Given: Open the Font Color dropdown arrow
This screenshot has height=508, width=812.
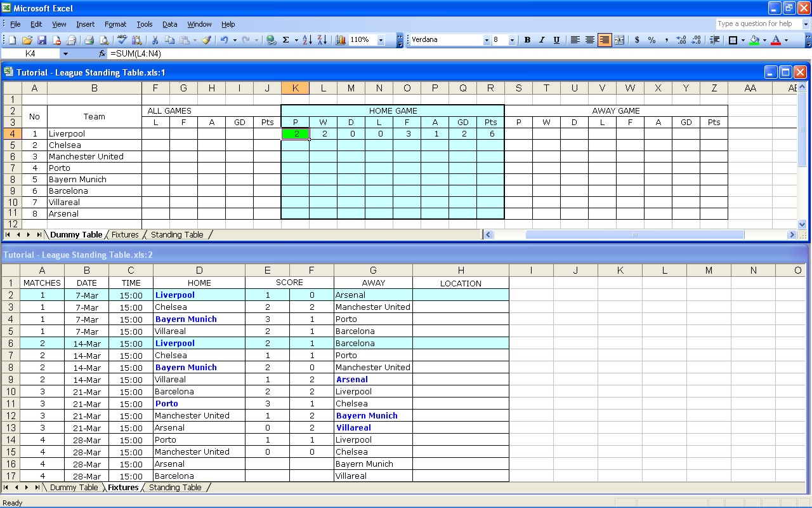Looking at the screenshot, I should [x=786, y=40].
